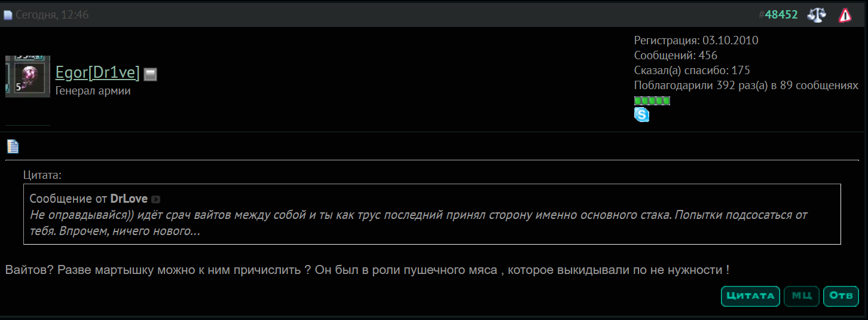868x320 pixels.
Task: Click the Генерал армии rank title
Action: 93,91
